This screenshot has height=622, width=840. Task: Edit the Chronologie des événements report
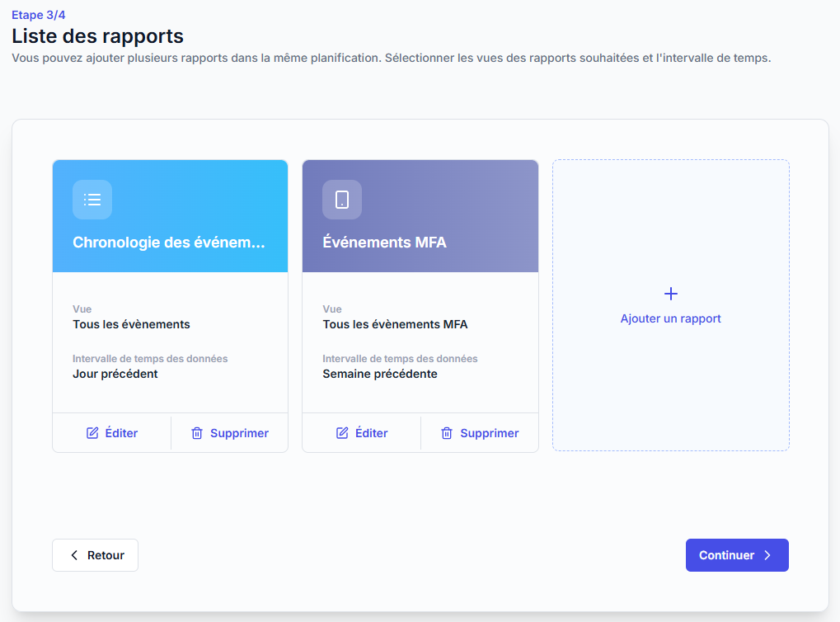point(112,433)
